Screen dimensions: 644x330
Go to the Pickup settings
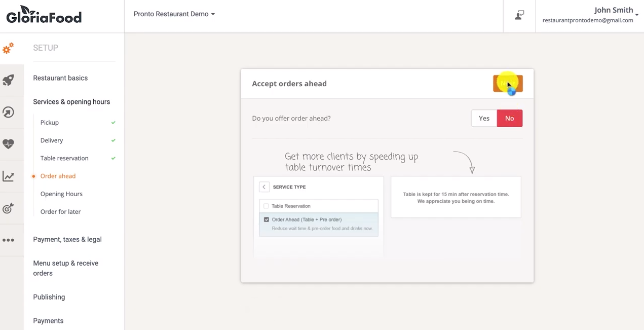pos(50,123)
